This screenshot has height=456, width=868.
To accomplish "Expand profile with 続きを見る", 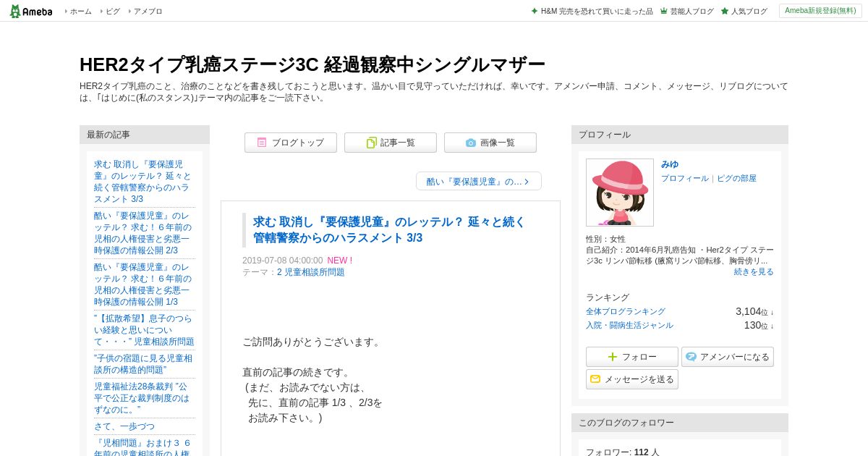I will pos(754,271).
